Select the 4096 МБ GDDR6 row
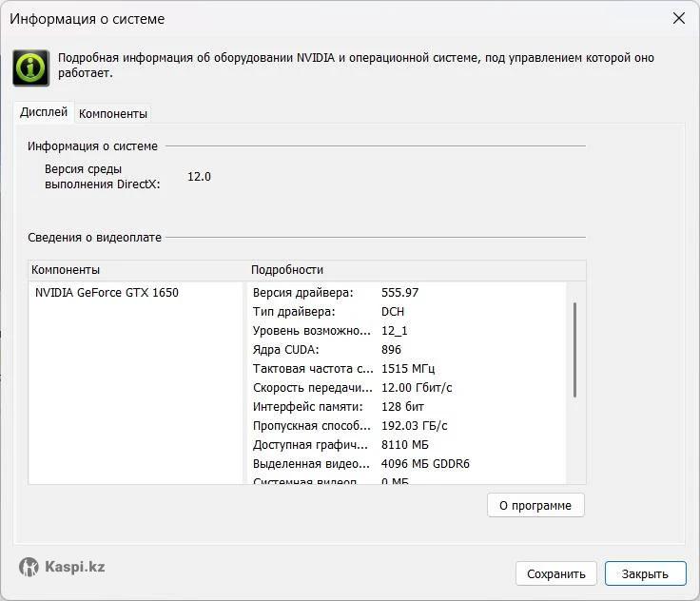Image resolution: width=700 pixels, height=601 pixels. tap(425, 464)
